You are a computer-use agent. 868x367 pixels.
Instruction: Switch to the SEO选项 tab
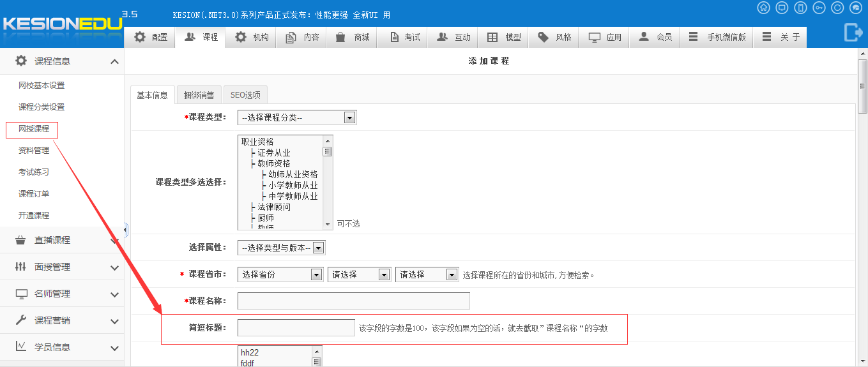(245, 95)
